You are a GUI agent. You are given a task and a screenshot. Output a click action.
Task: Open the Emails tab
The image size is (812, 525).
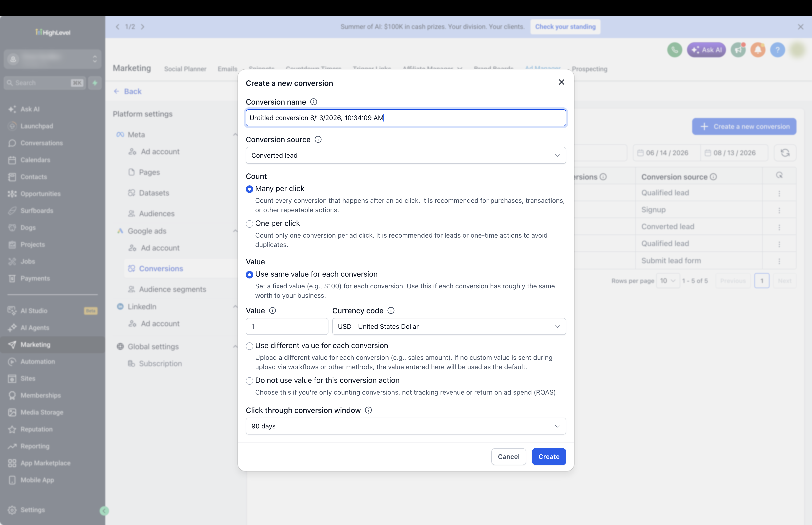click(x=227, y=69)
